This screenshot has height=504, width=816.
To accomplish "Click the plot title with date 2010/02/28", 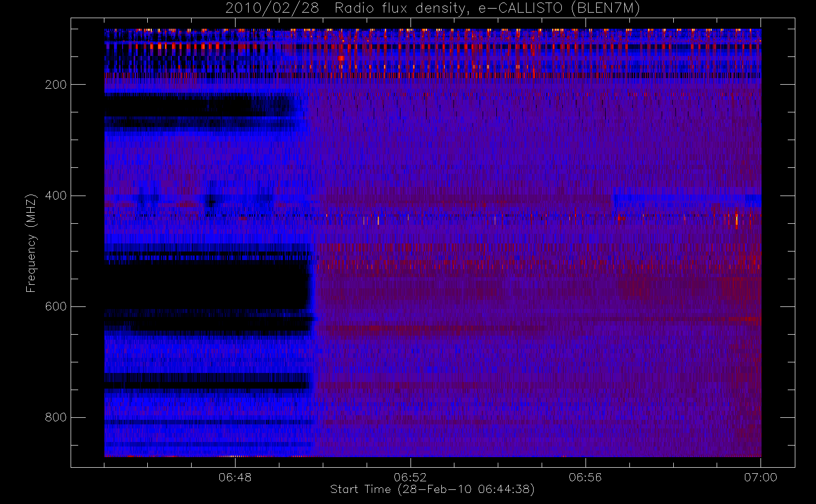I will point(433,9).
